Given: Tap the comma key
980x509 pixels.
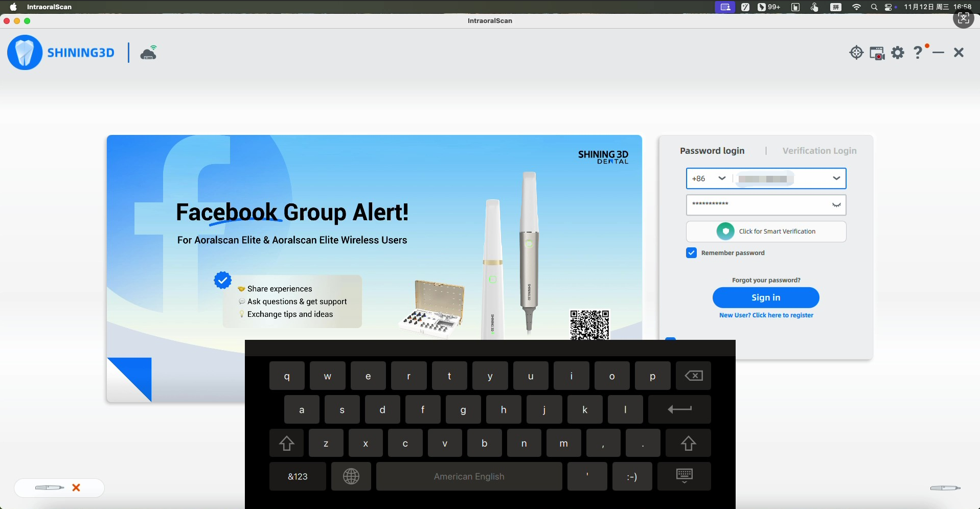Looking at the screenshot, I should tap(603, 443).
